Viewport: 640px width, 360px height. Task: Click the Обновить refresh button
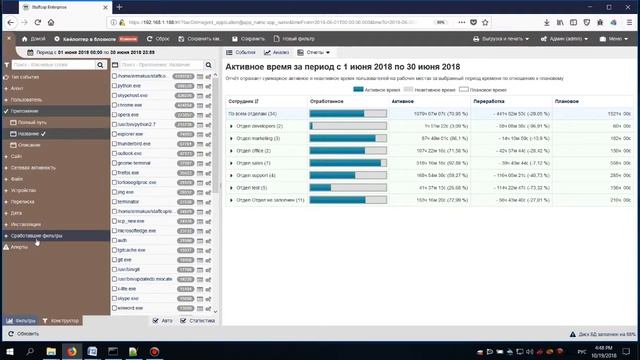24,334
